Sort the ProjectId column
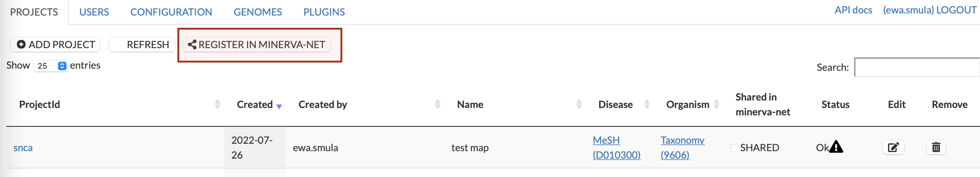 (x=218, y=104)
